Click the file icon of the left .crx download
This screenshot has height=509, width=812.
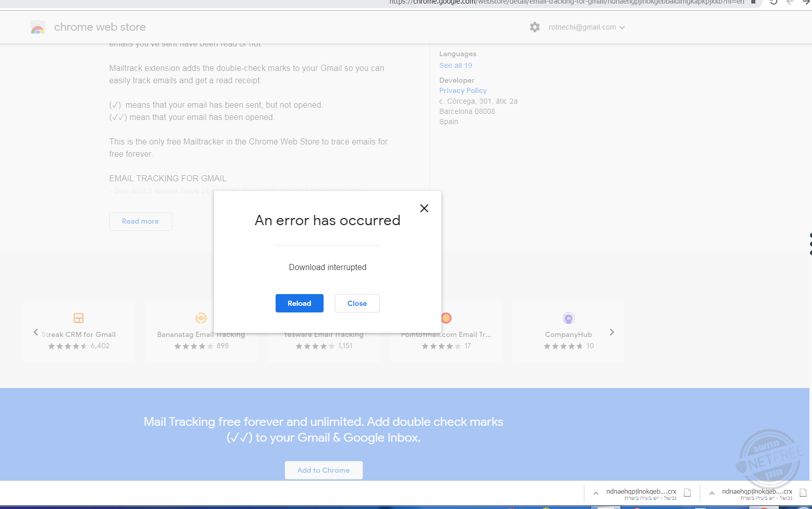(x=687, y=493)
